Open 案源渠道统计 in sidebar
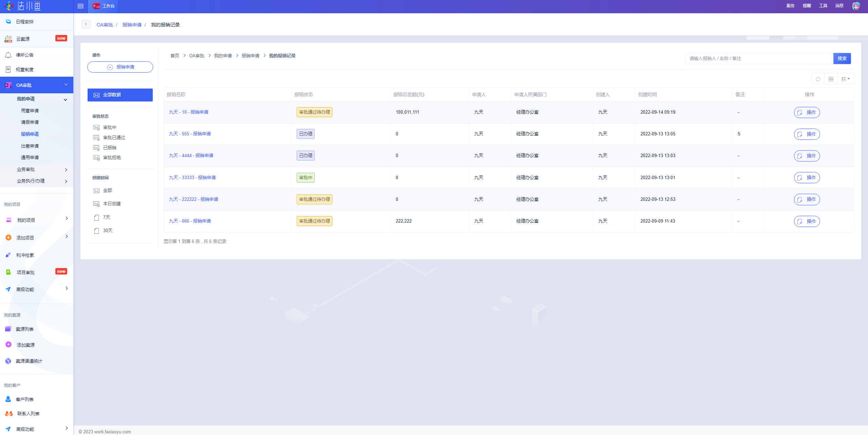Viewport: 868px width, 435px height. click(29, 361)
